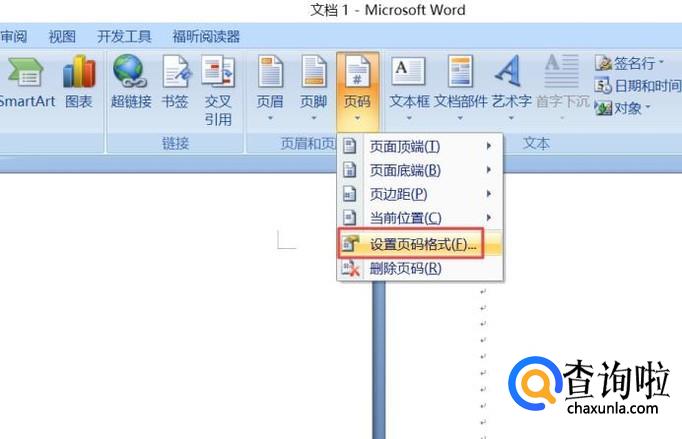Image resolution: width=682 pixels, height=439 pixels.
Task: Insert a 交叉引用 cross-reference
Action: (x=218, y=90)
